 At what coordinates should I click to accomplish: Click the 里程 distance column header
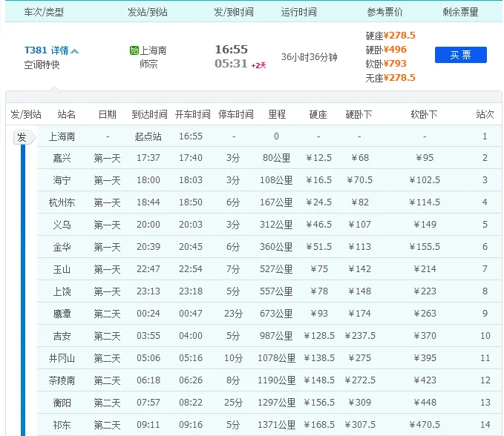(x=277, y=114)
